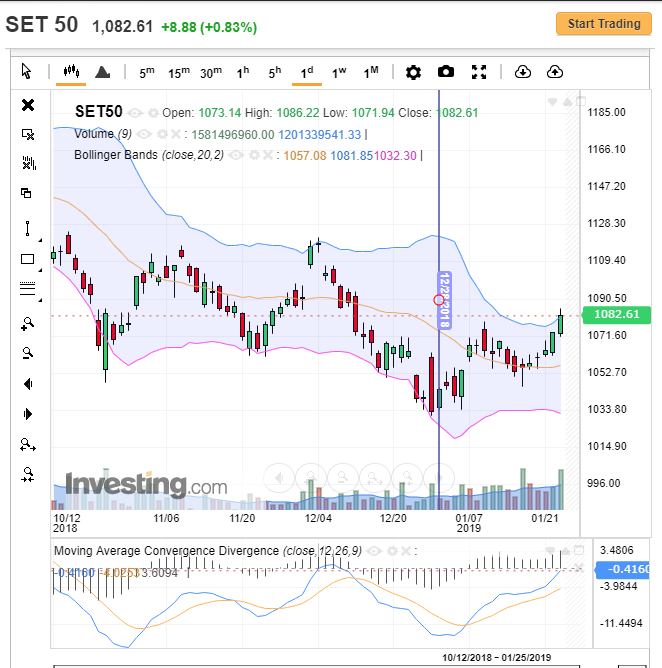Viewport: 662px width, 668px height.
Task: Open MACD indicator settings gear
Action: point(392,551)
